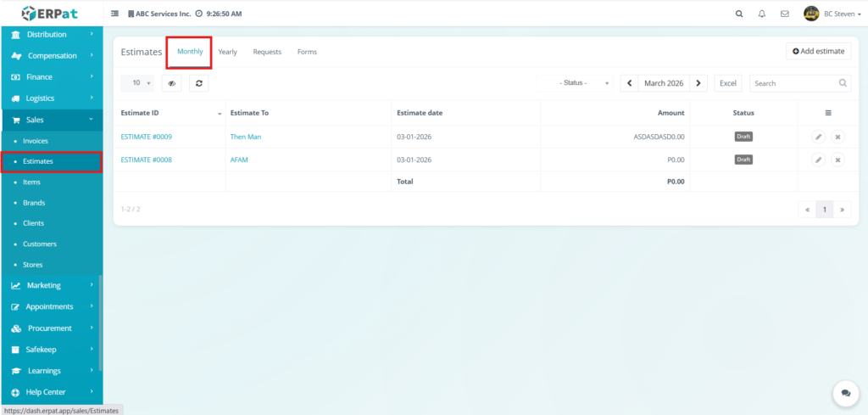Delete ESTIMATE #0008 using the X icon
Screen dimensions: 868x415
click(x=837, y=160)
